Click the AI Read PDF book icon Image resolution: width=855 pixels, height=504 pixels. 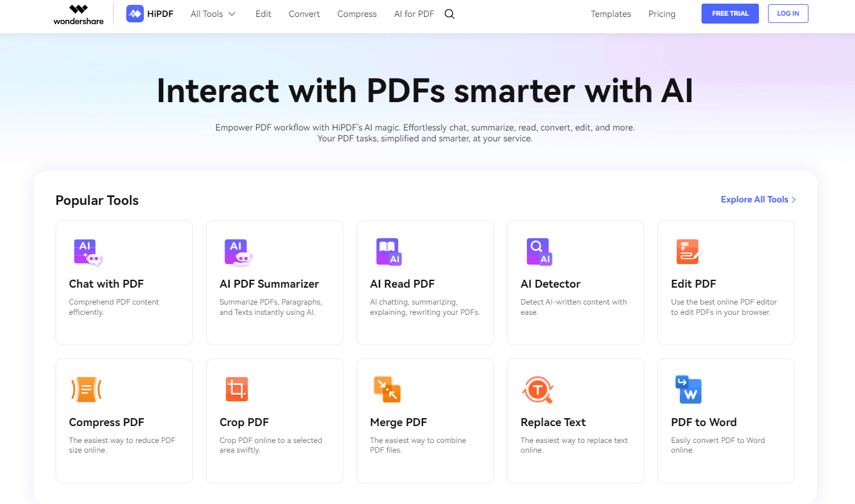point(389,252)
